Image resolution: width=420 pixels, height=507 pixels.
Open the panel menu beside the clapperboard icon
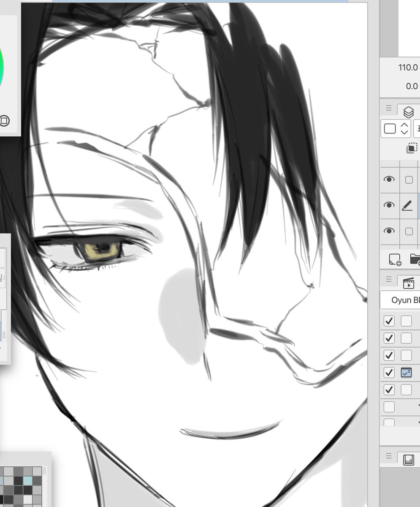pos(389,279)
